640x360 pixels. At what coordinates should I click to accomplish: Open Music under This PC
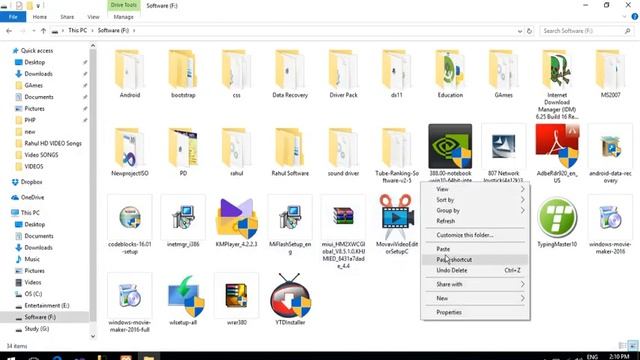pyautogui.click(x=32, y=259)
